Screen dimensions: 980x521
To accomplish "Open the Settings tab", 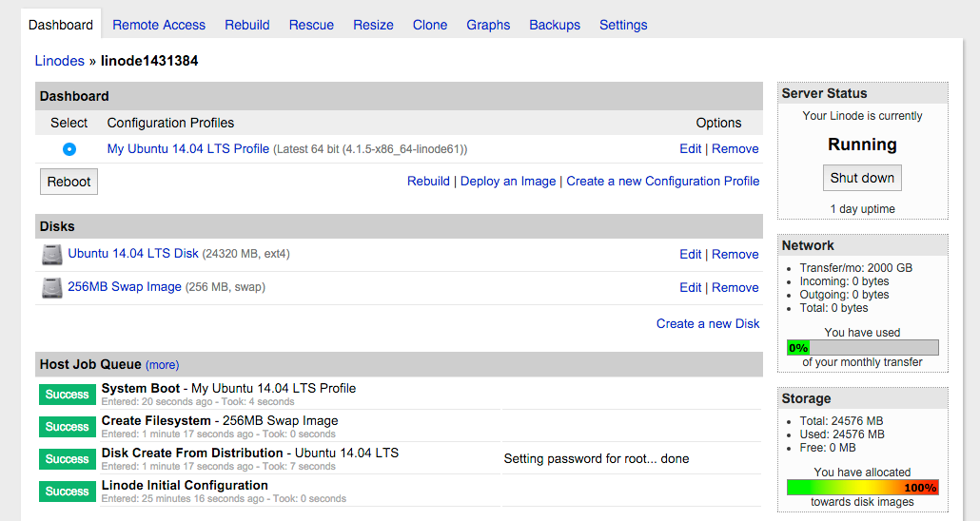I will pos(623,25).
